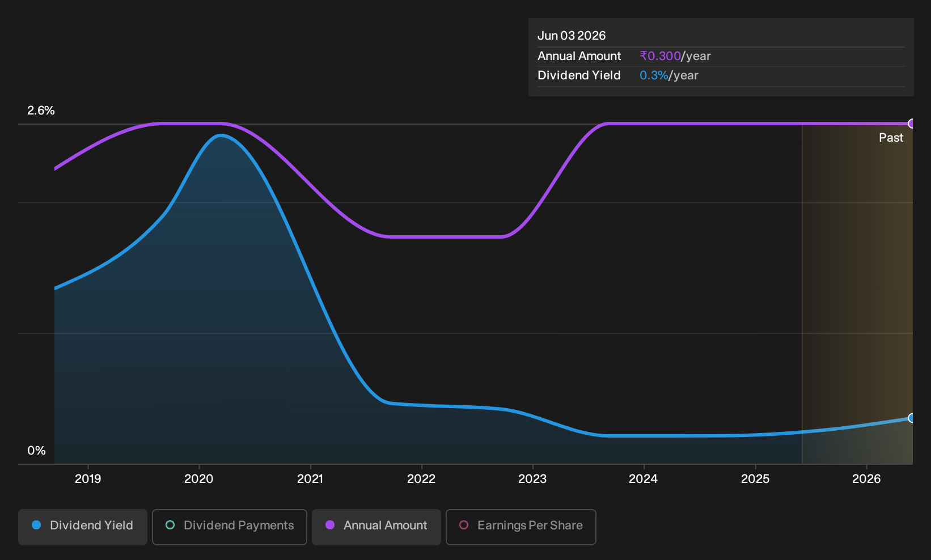The width and height of the screenshot is (931, 560).
Task: Click the blue Dividend Yield endpoint marker
Action: click(x=912, y=418)
